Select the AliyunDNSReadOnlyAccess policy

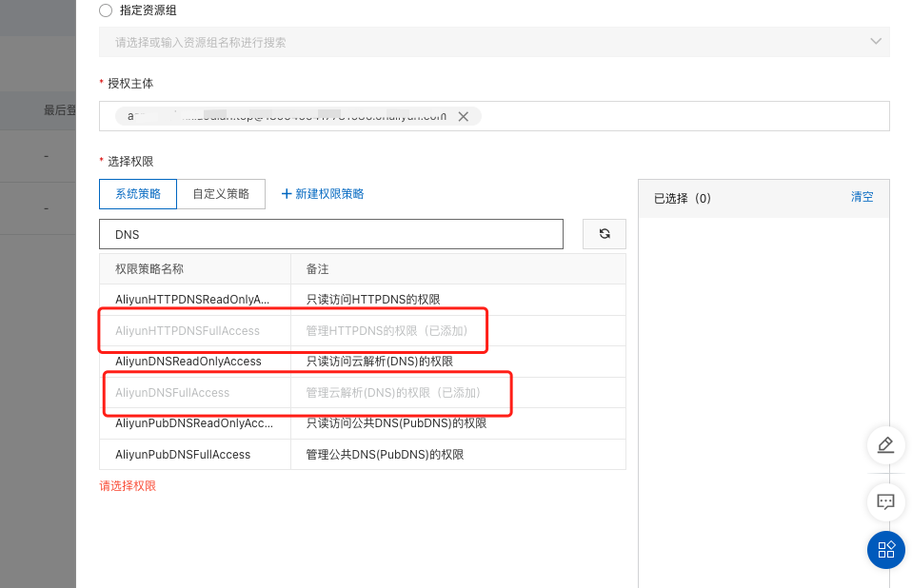tap(363, 362)
